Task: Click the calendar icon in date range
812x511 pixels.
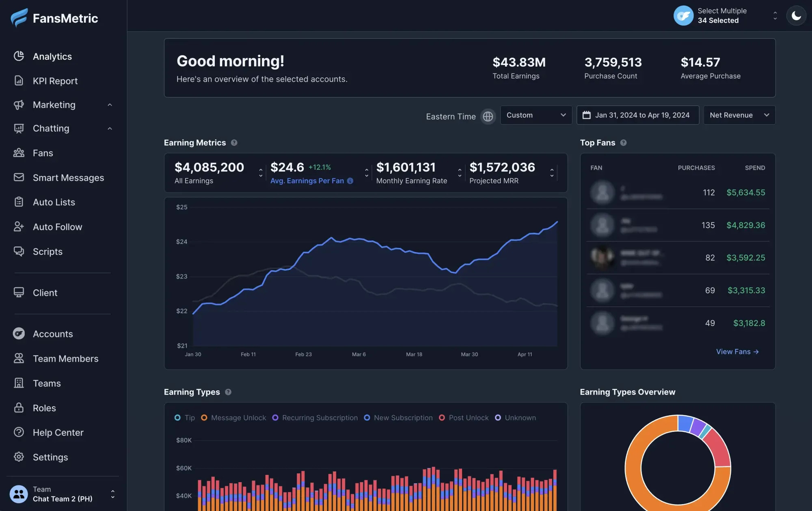Action: point(586,115)
